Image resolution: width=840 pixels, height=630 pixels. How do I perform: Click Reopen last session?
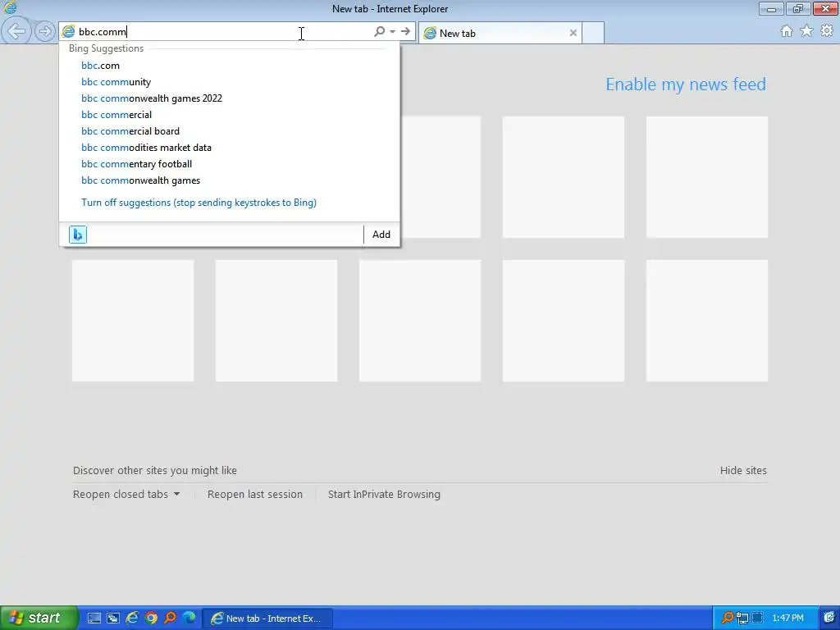[x=255, y=494]
